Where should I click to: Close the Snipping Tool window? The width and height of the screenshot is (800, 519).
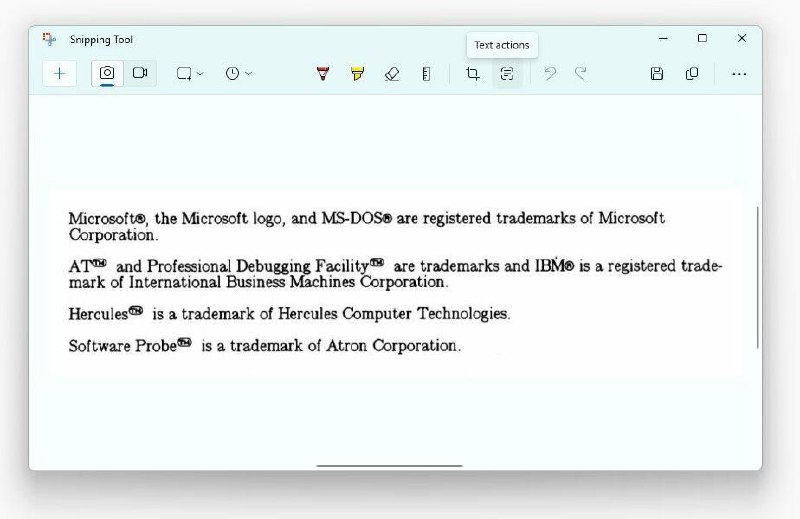(x=742, y=38)
